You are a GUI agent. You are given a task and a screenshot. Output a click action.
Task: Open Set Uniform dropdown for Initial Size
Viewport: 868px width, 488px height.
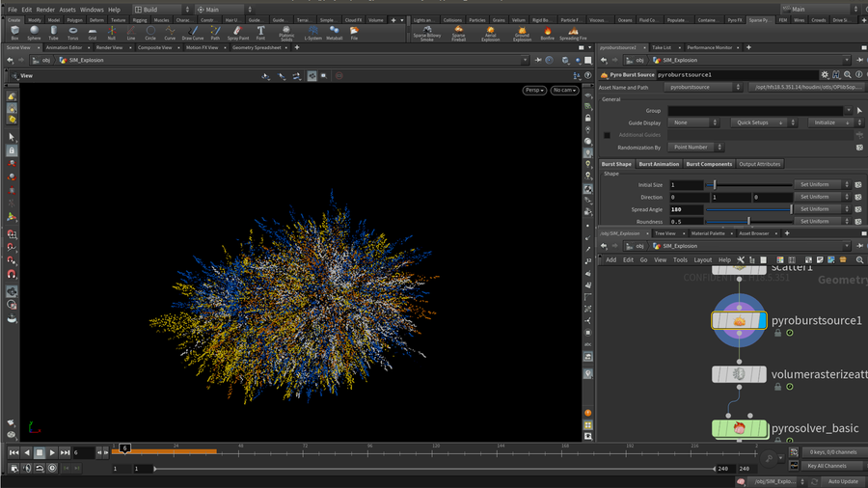822,185
